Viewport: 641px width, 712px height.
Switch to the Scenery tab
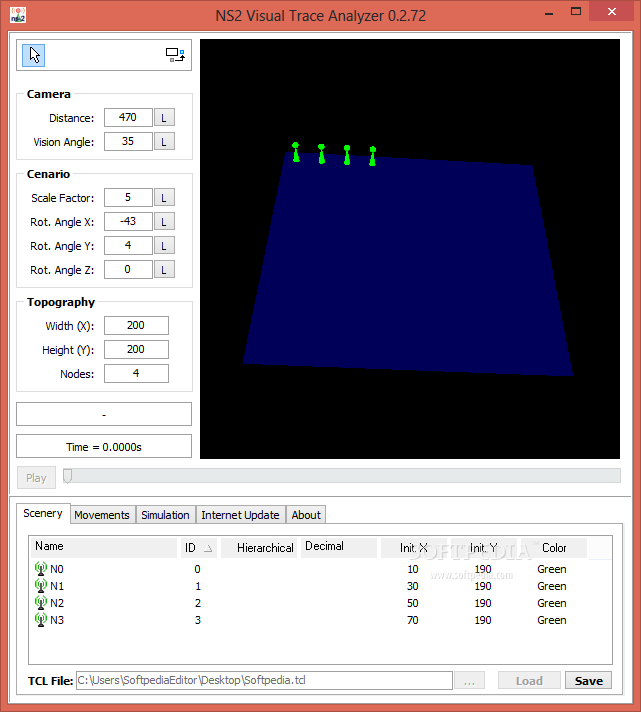coord(43,514)
